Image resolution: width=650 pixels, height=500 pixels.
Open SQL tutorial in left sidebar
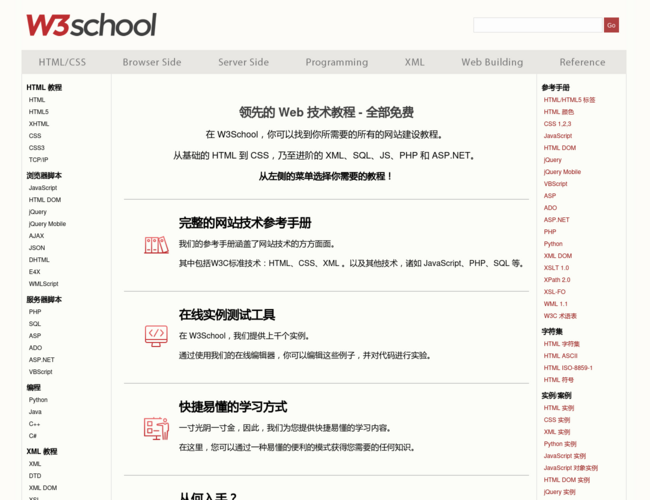click(x=35, y=324)
